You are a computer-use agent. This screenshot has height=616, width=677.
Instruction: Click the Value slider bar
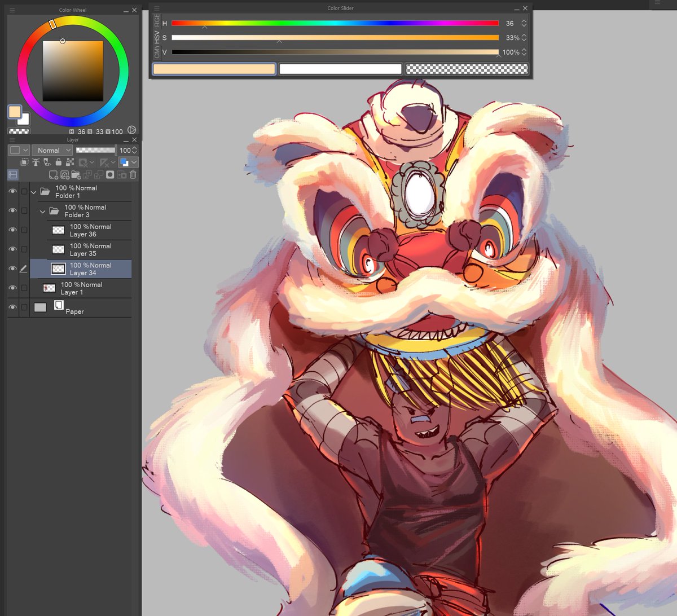[x=335, y=52]
